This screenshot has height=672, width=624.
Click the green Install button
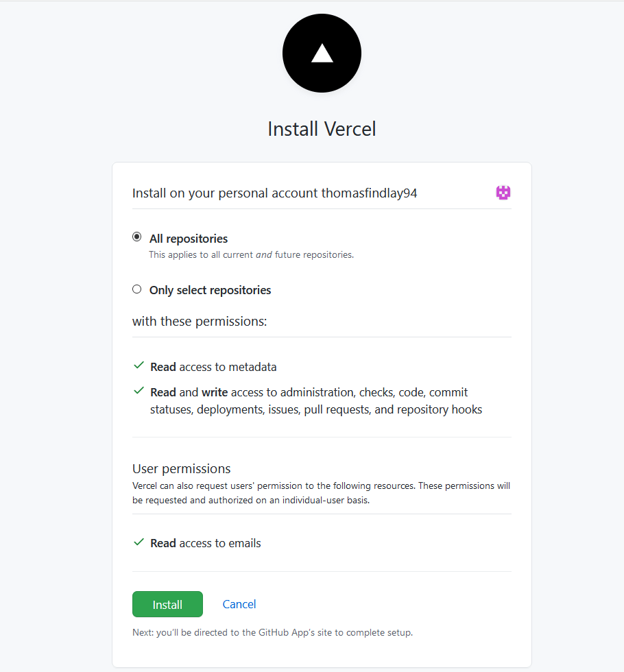[167, 604]
